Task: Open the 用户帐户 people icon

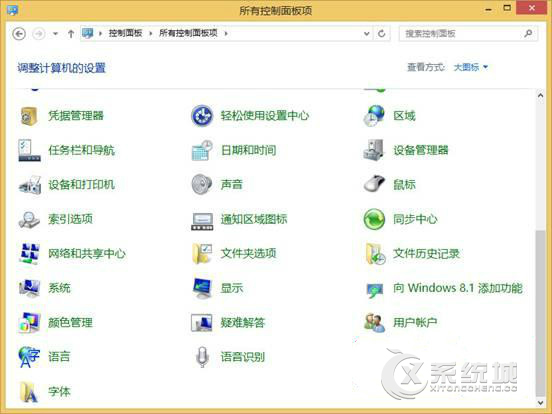Action: pos(375,322)
